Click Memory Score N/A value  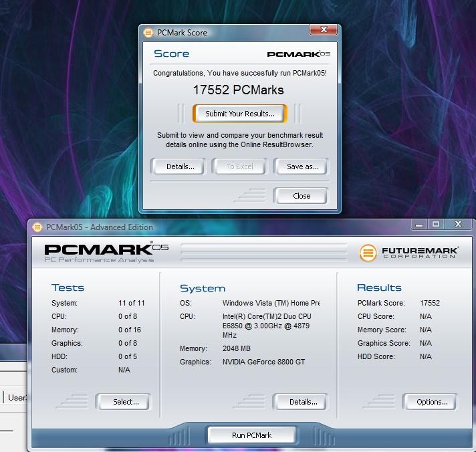tap(426, 330)
